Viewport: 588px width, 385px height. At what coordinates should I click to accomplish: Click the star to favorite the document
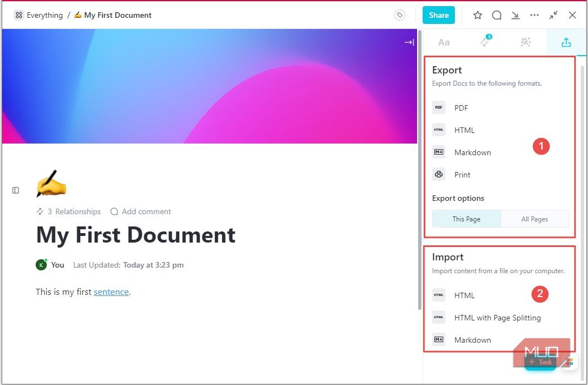[477, 15]
